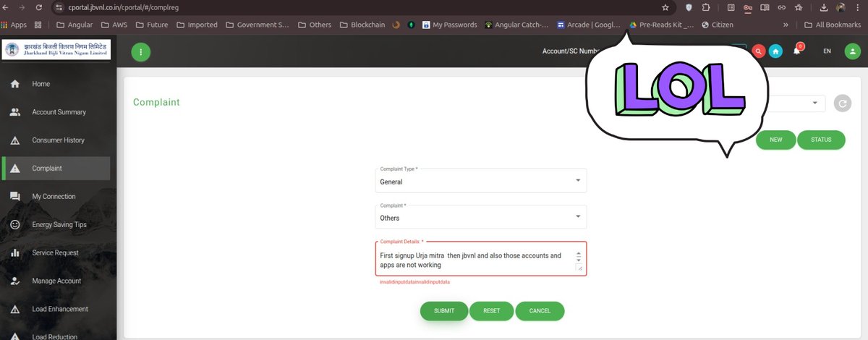Image resolution: width=868 pixels, height=340 pixels.
Task: Open the reader-mode book icon
Action: (764, 7)
